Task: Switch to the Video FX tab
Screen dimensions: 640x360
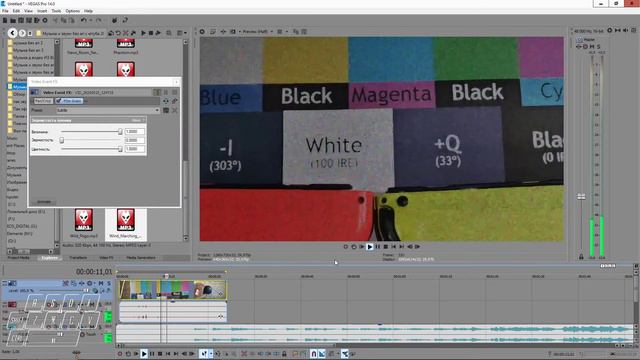Action: [x=106, y=258]
